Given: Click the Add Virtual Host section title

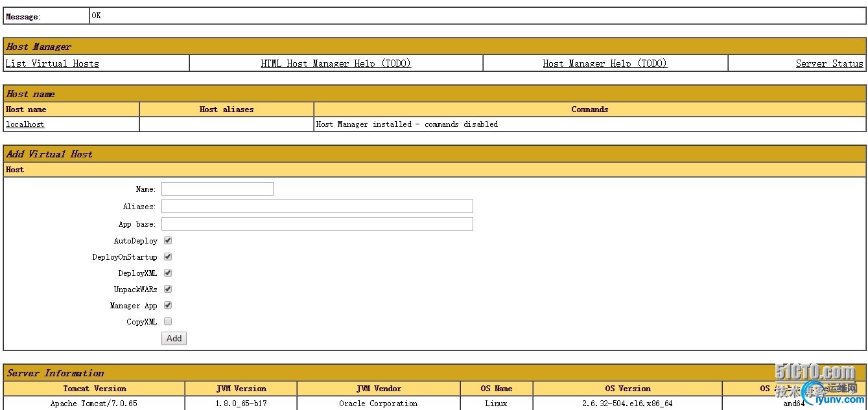Looking at the screenshot, I should (x=49, y=154).
